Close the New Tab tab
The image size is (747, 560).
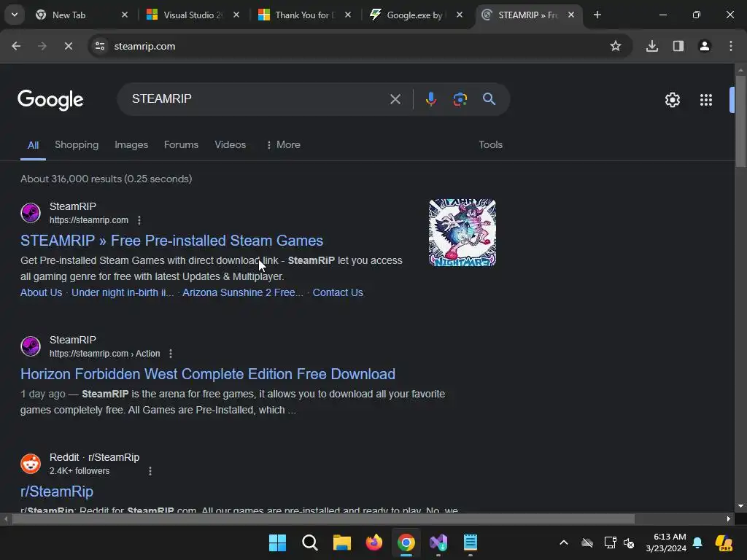(x=125, y=15)
